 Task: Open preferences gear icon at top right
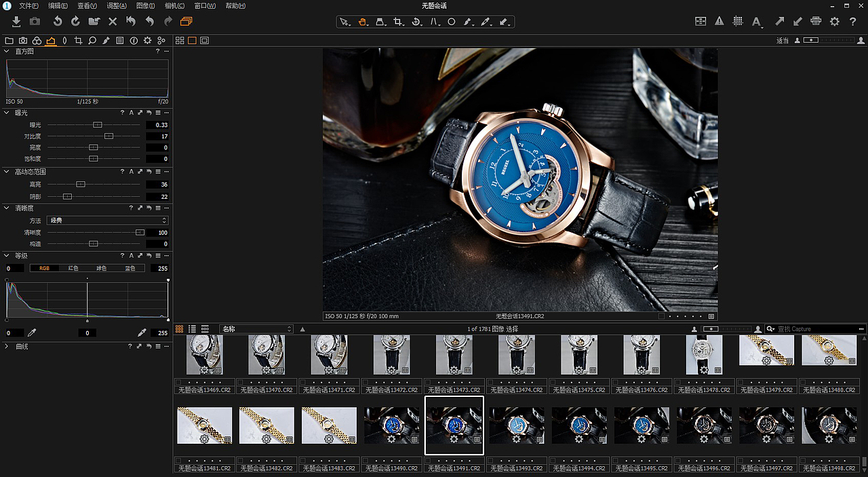coord(835,22)
